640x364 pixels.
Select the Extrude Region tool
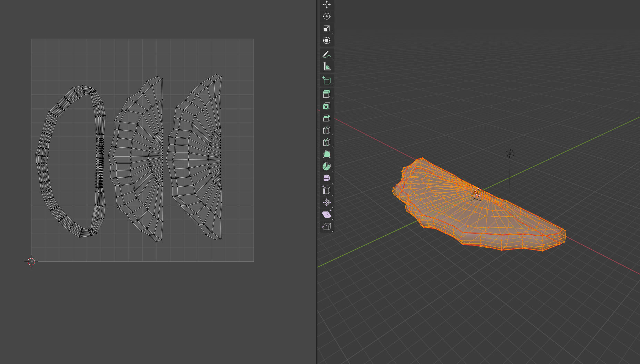click(x=327, y=94)
